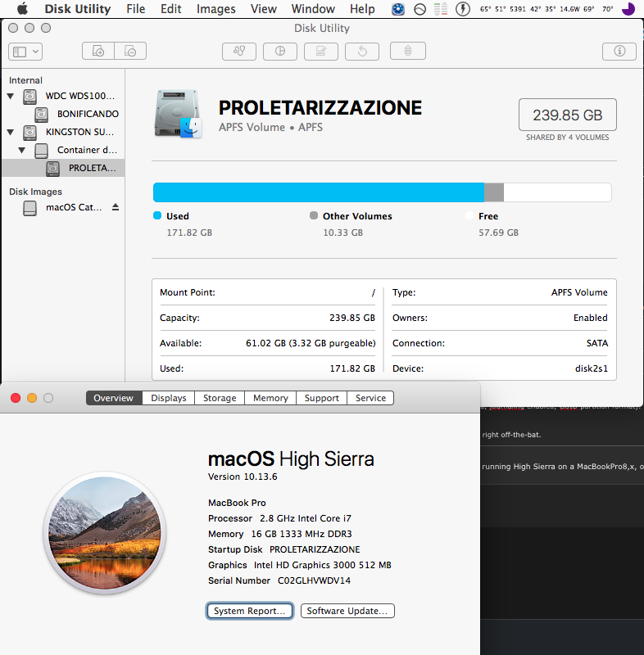Click the Remove Volume toolbar button
Viewport: 644px width, 655px height.
pos(130,51)
